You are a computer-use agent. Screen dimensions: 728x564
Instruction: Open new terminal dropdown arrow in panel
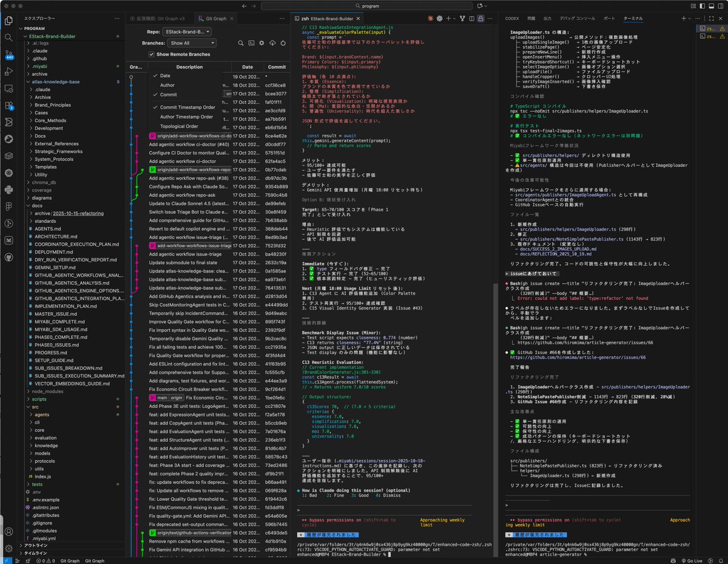690,19
